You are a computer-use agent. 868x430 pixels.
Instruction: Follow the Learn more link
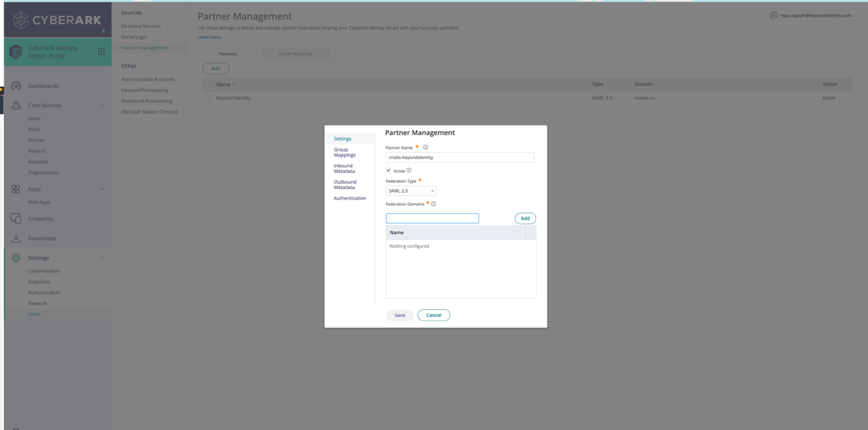pyautogui.click(x=209, y=37)
